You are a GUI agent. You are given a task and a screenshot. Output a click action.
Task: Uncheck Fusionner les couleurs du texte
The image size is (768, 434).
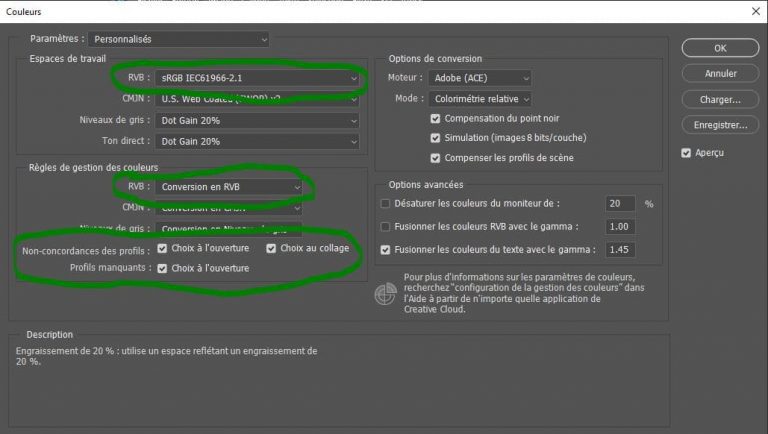click(385, 250)
